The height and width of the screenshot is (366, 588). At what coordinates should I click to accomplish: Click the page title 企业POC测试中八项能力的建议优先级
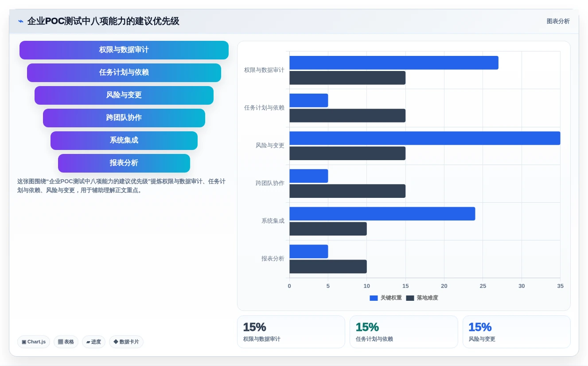point(103,21)
